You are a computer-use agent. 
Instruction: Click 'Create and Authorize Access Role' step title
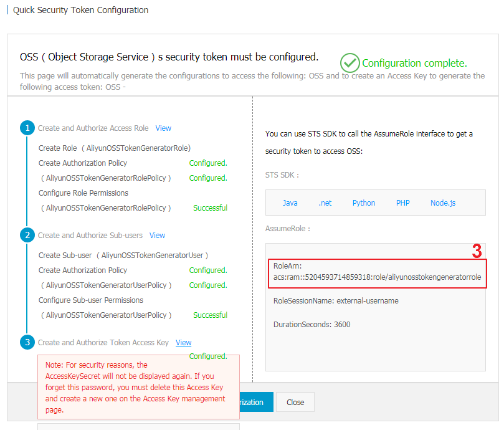(93, 128)
